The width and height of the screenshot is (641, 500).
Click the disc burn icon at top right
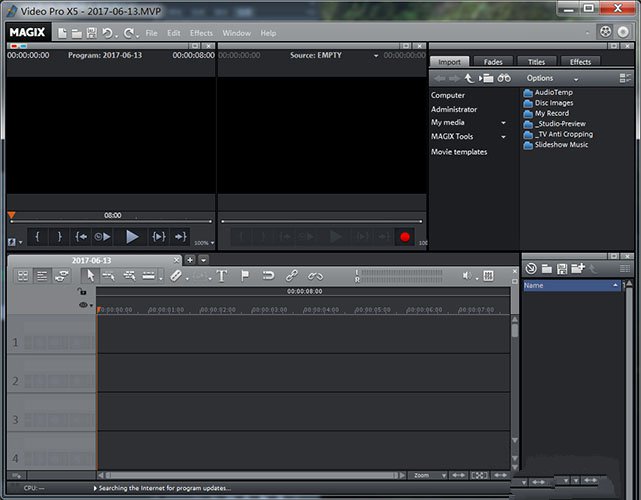623,32
